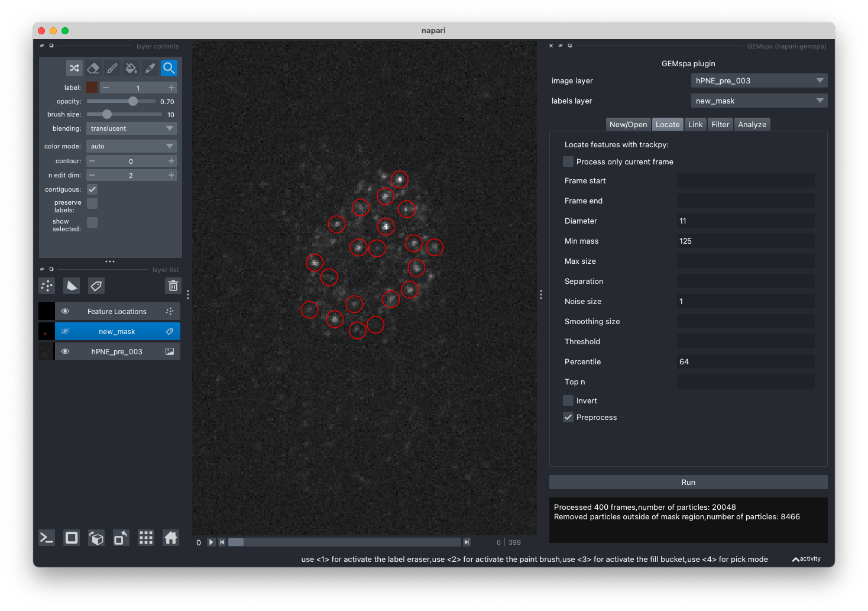Activate the paint brush tool
This screenshot has height=611, width=868.
pyautogui.click(x=112, y=68)
